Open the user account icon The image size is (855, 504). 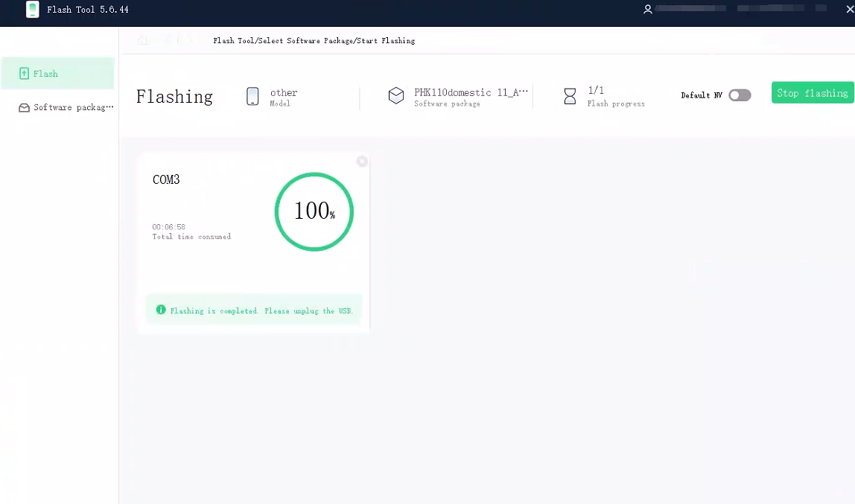[x=648, y=9]
